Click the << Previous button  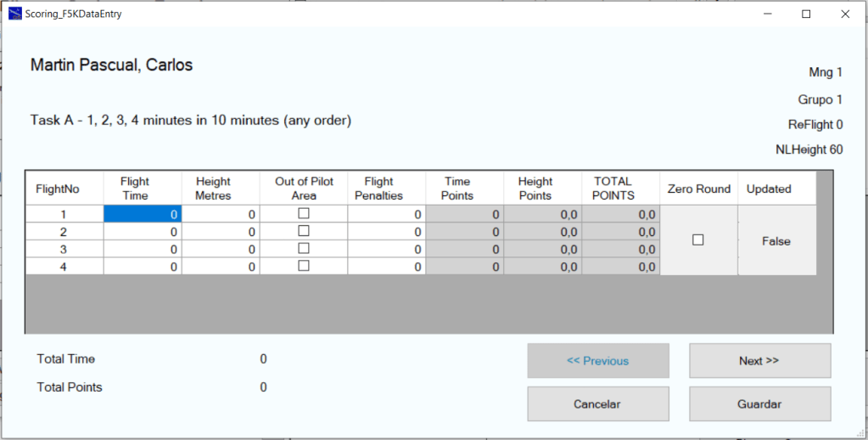click(x=597, y=361)
